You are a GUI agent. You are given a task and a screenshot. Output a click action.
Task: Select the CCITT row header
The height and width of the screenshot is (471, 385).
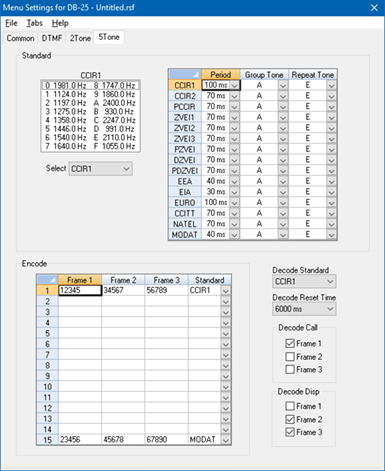click(185, 213)
